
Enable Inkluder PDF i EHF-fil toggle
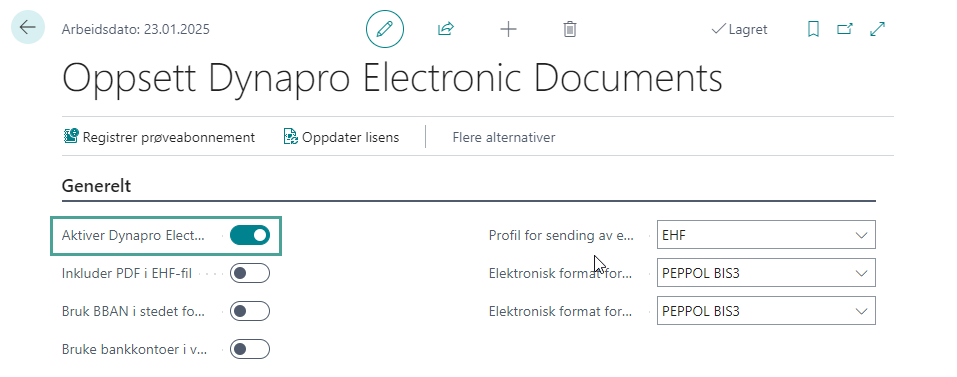(x=250, y=273)
